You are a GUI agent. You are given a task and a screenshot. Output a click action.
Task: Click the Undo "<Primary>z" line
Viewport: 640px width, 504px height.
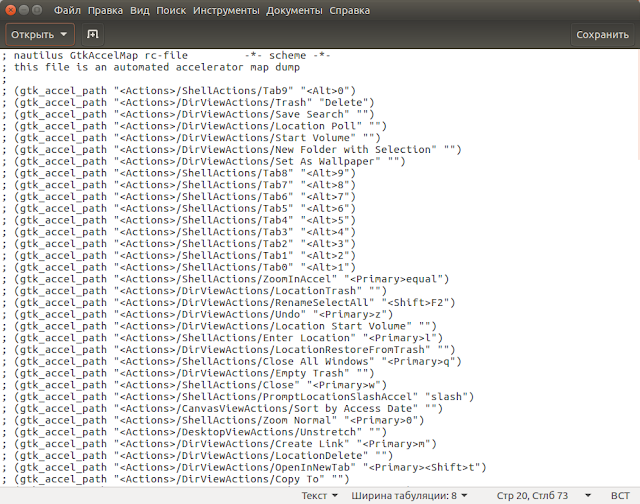pos(198,315)
